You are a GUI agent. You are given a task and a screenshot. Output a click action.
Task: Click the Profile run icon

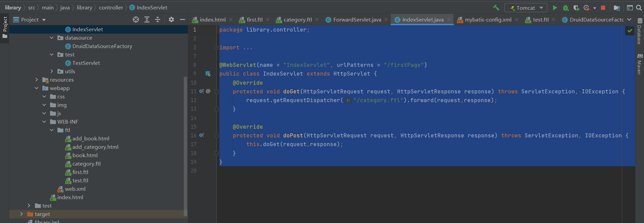click(587, 8)
